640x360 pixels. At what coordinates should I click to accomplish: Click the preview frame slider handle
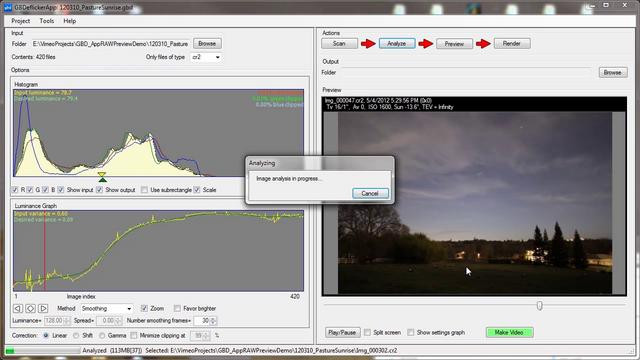[x=540, y=306]
